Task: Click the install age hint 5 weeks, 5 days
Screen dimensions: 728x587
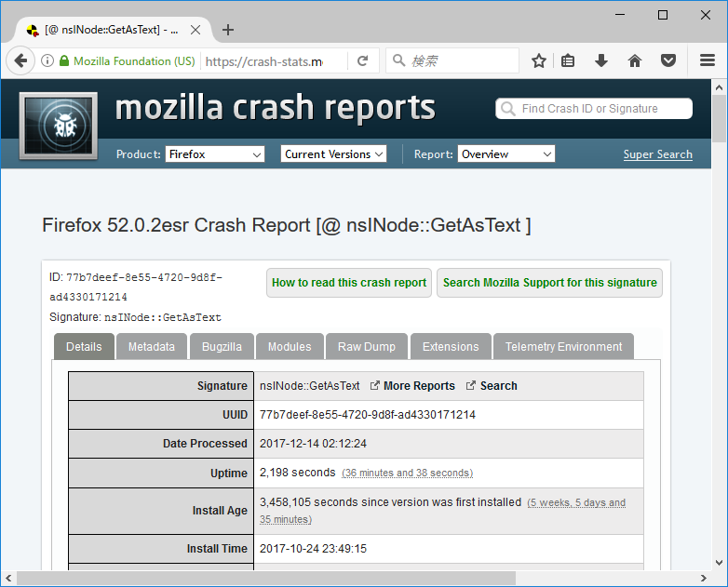Action: coord(576,502)
